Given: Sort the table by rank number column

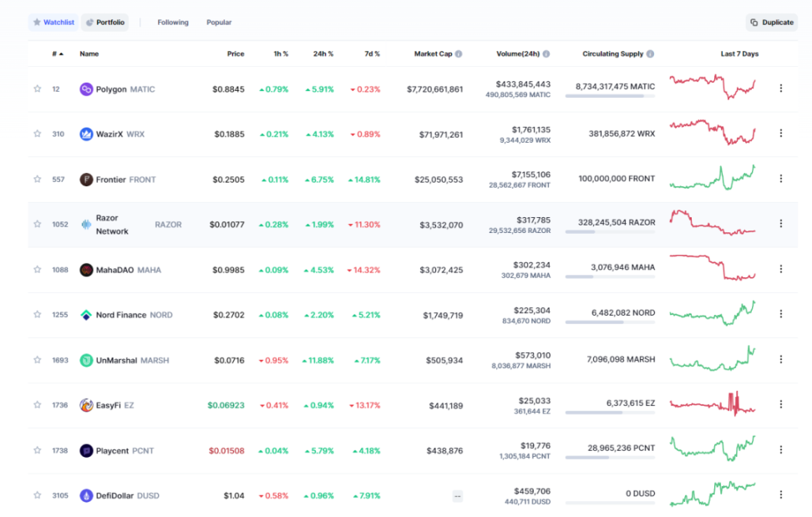Looking at the screenshot, I should click(57, 54).
